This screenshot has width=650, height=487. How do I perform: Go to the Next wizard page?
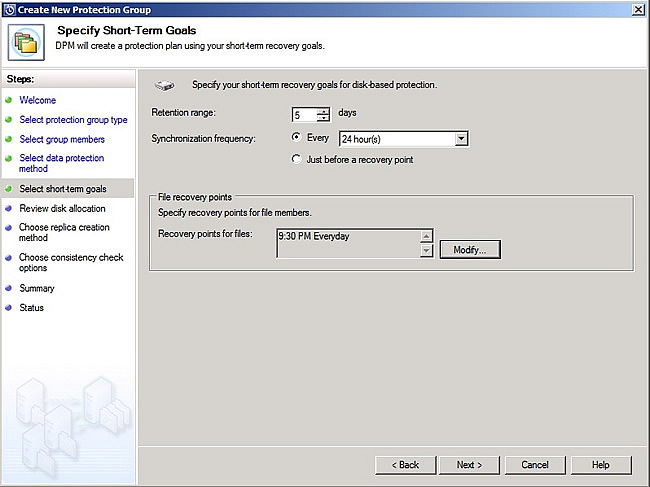coord(469,465)
